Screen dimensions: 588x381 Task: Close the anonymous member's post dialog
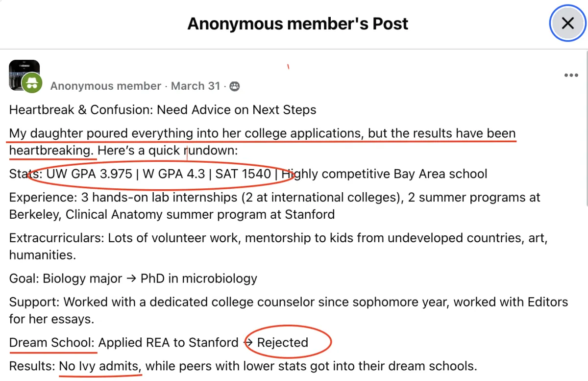(x=567, y=23)
